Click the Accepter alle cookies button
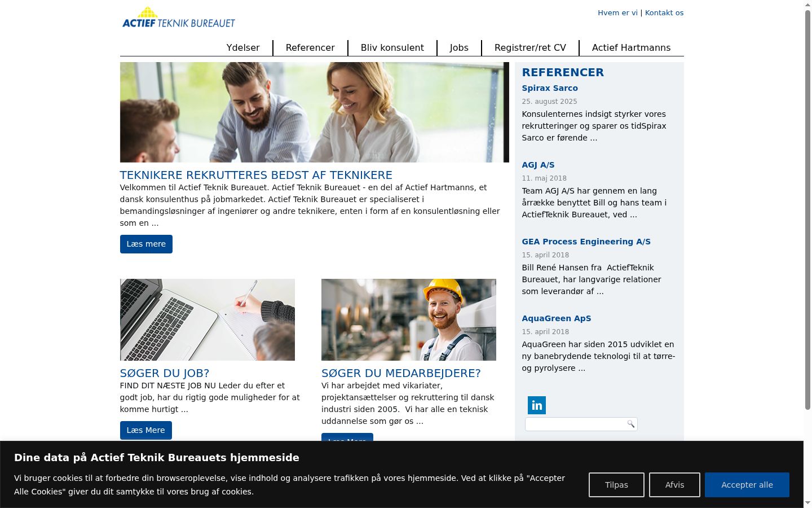The width and height of the screenshot is (812, 508). tap(747, 485)
